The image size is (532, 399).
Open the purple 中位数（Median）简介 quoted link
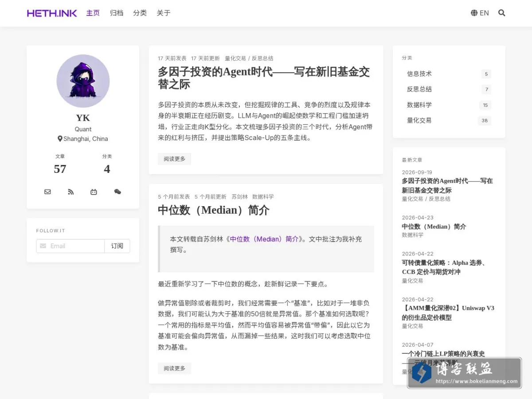point(264,239)
